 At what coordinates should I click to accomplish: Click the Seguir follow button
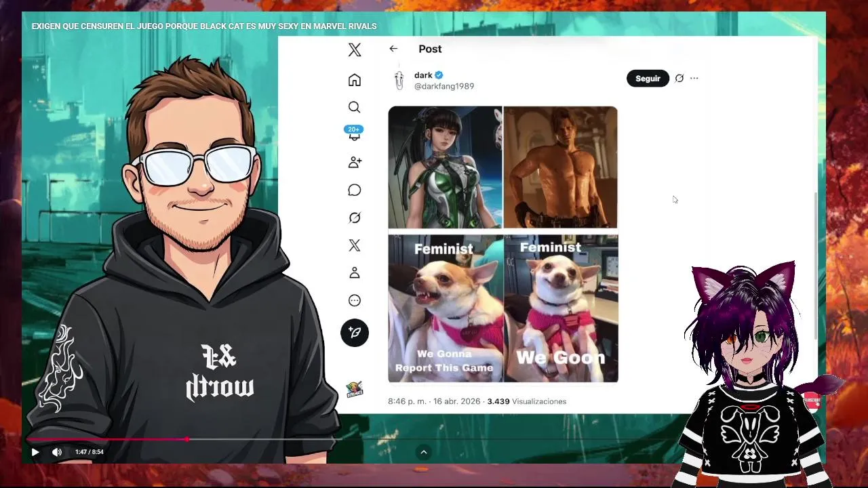(x=648, y=79)
